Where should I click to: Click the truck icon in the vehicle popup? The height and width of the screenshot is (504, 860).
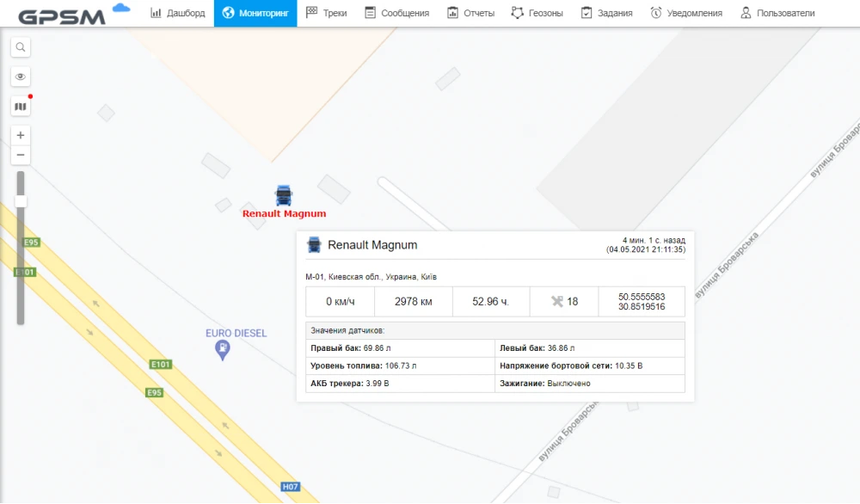point(313,244)
